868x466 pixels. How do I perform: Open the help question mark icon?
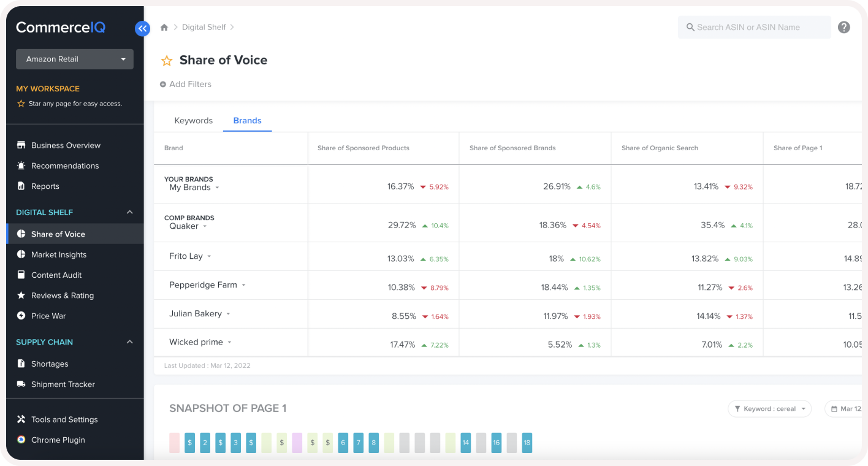pos(844,27)
